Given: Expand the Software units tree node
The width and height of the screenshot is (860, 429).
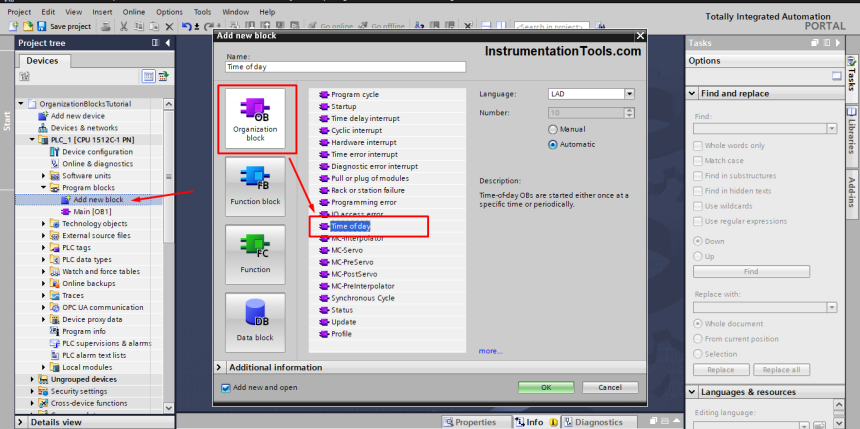Looking at the screenshot, I should (x=44, y=176).
